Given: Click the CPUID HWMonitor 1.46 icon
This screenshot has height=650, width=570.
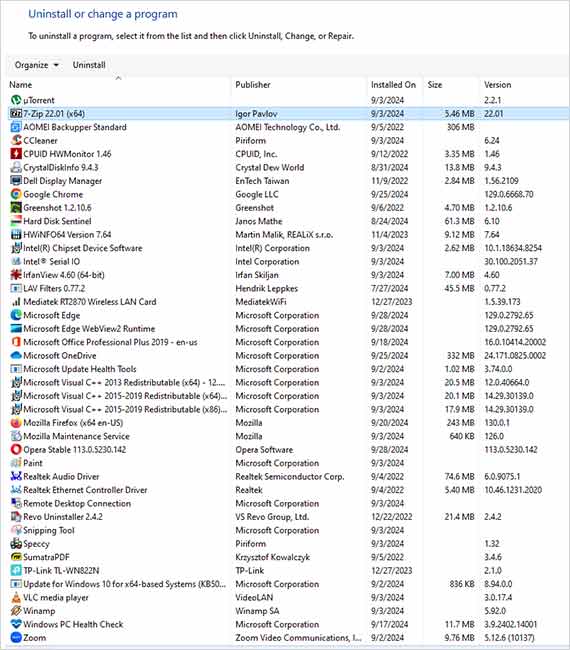Looking at the screenshot, I should 16,154.
